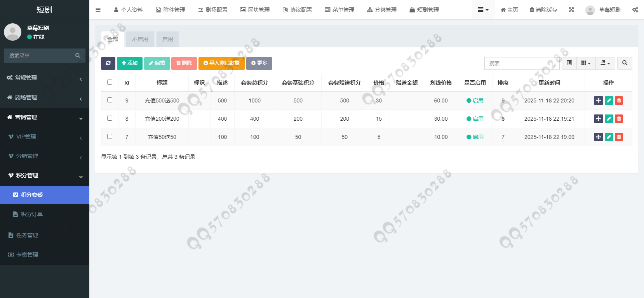Toggle the table card view icon
Screen dimensions: 644x298
pos(569,63)
